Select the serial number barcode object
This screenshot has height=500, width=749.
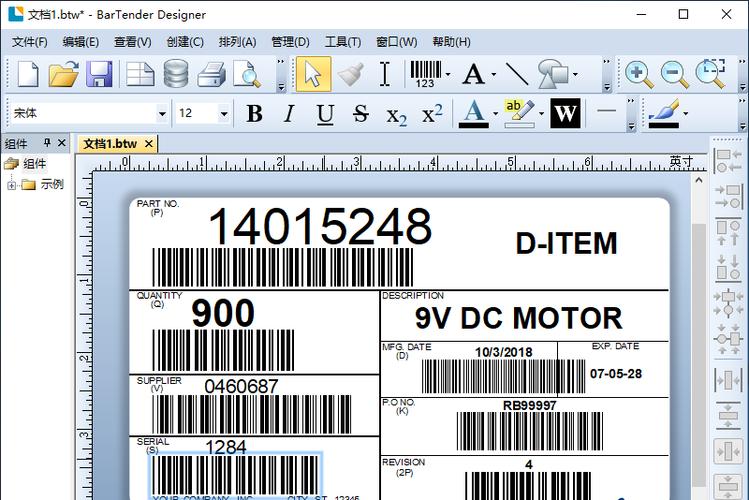coord(235,476)
